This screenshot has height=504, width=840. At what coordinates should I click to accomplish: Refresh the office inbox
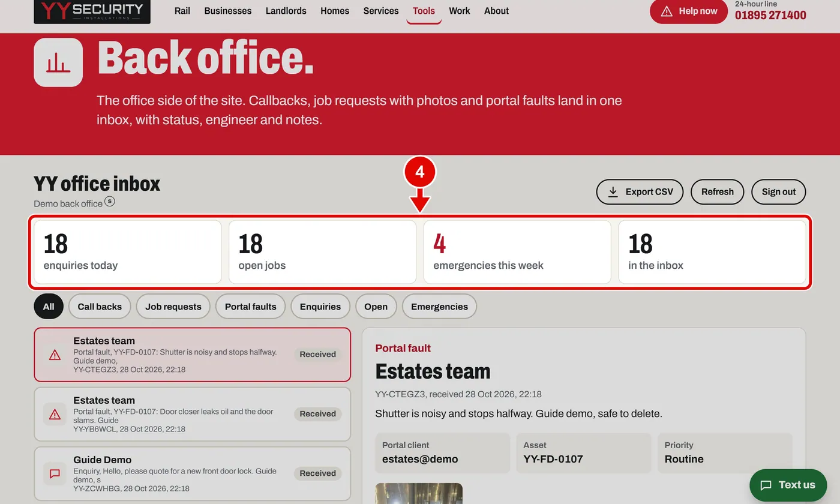pos(718,192)
